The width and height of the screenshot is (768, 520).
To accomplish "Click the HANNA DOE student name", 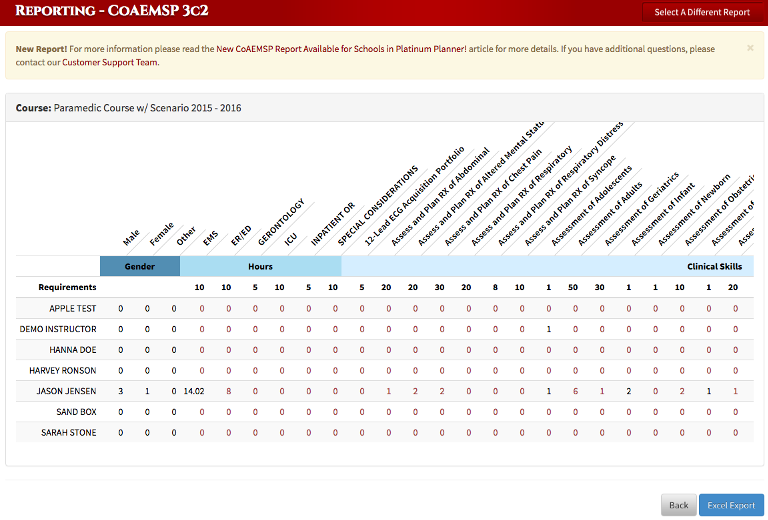I will click(x=72, y=350).
